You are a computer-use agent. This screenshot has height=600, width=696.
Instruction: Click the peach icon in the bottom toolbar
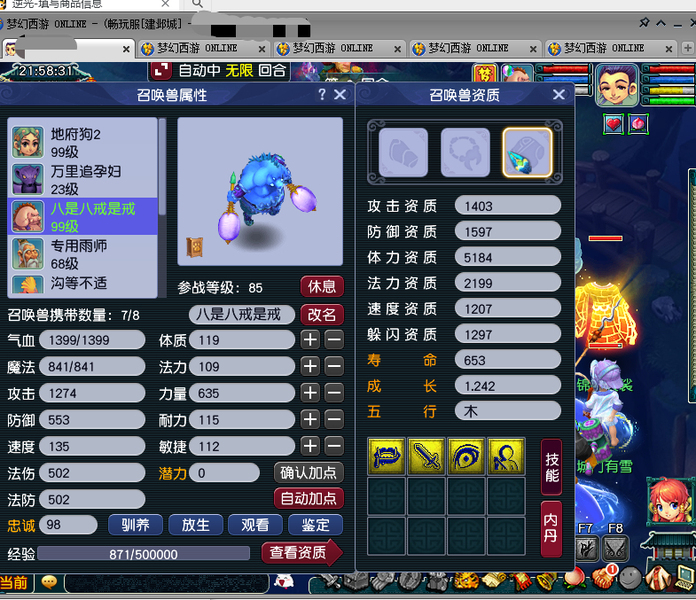(575, 578)
